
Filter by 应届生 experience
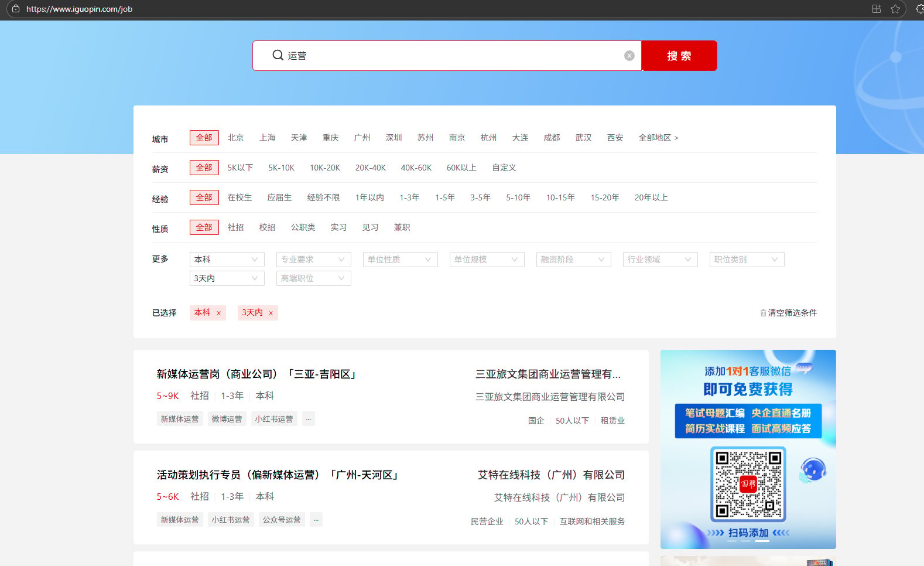(x=280, y=197)
